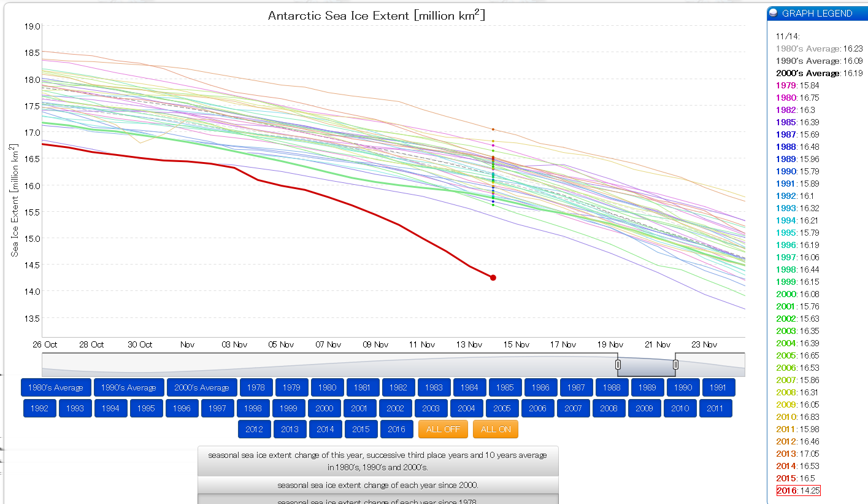
Task: Click the 'Antarctic Sea Ice Extent' chart title
Action: [377, 15]
